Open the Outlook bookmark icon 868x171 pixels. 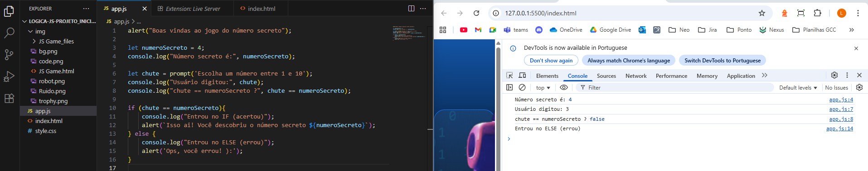642,30
